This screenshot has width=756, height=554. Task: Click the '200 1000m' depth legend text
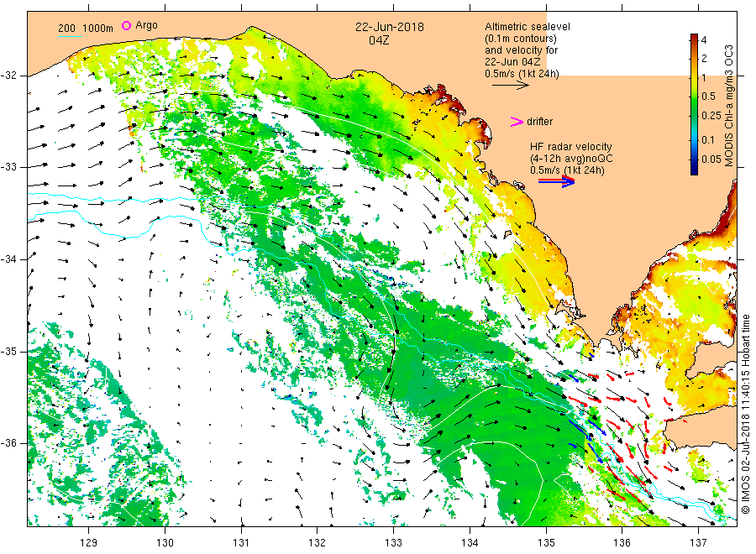[x=86, y=29]
